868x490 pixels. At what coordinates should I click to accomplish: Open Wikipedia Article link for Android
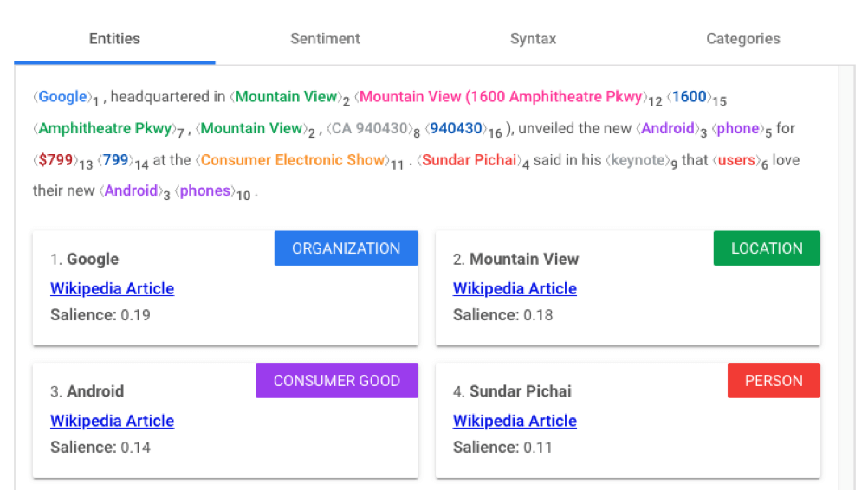(112, 422)
